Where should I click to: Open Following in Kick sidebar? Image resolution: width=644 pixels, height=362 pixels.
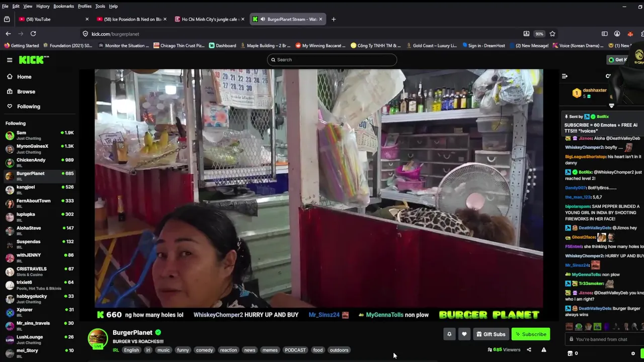click(x=29, y=107)
